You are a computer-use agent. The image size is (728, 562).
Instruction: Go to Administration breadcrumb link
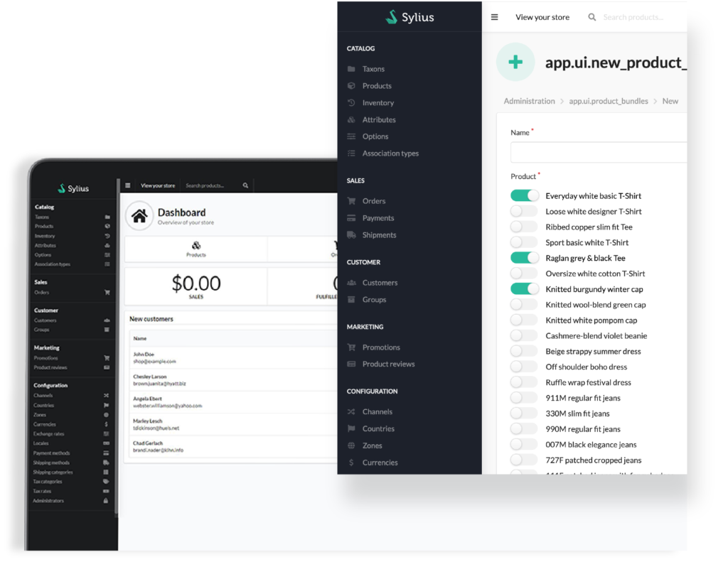[529, 102]
